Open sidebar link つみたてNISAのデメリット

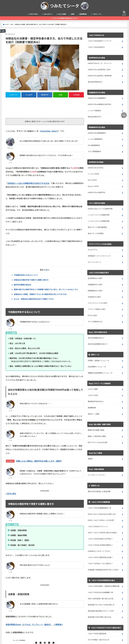point(98,526)
